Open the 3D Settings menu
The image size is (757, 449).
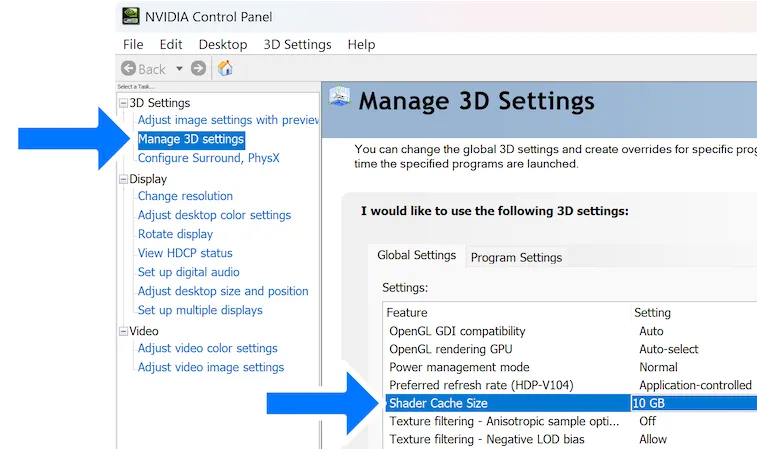pos(297,44)
